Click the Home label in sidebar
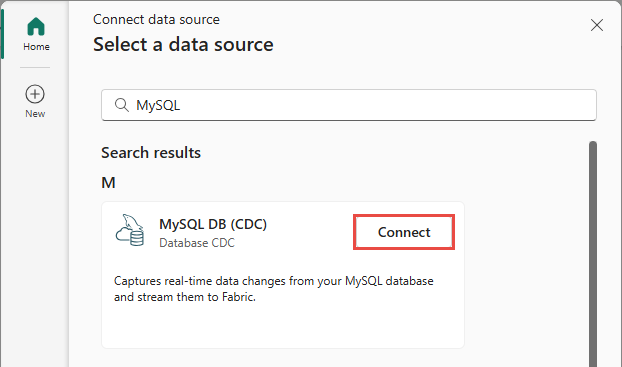The width and height of the screenshot is (622, 367). pyautogui.click(x=36, y=47)
